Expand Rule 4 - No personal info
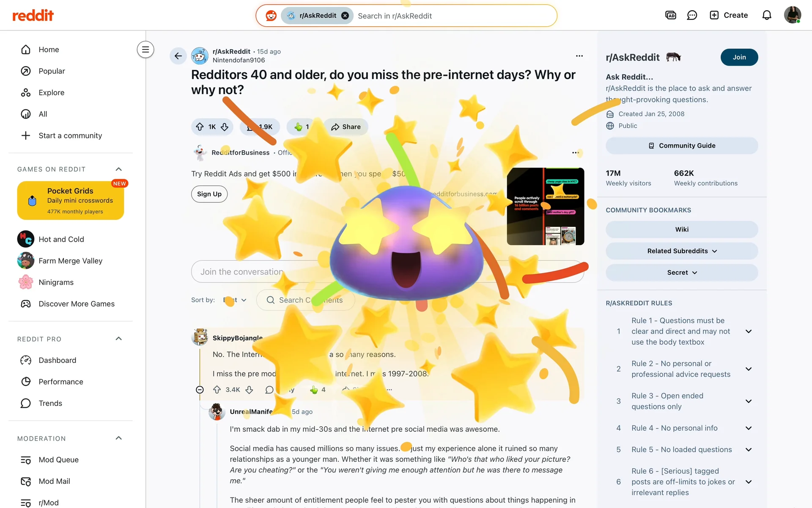812x508 pixels. pos(749,428)
